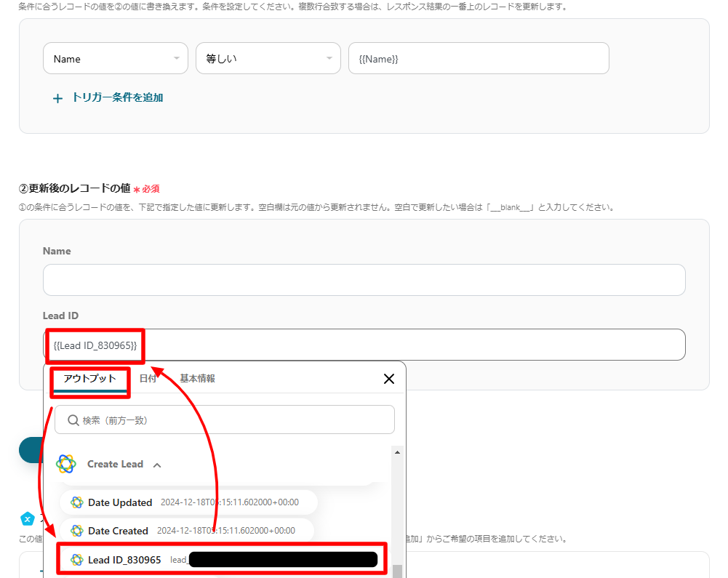Switch to the アウトプット tab
The height and width of the screenshot is (578, 728).
click(89, 379)
